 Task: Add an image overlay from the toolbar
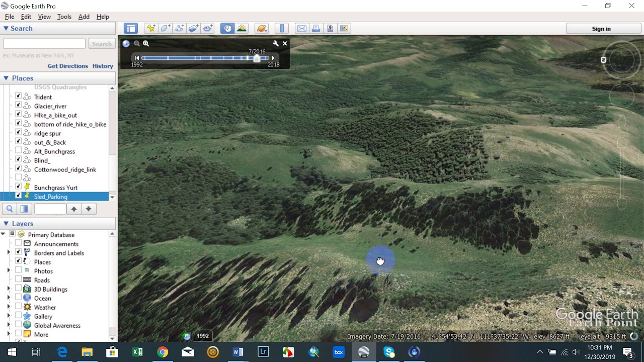pos(194,29)
